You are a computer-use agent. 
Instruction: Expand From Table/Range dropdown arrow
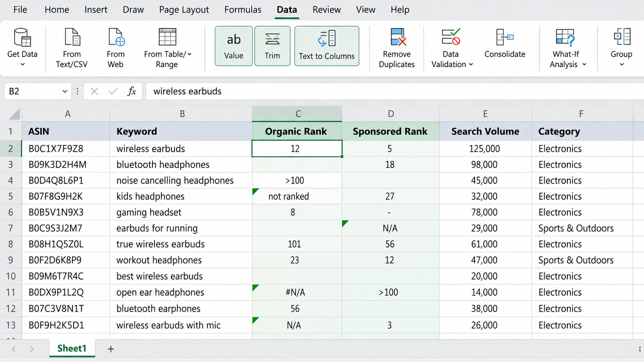pyautogui.click(x=190, y=54)
